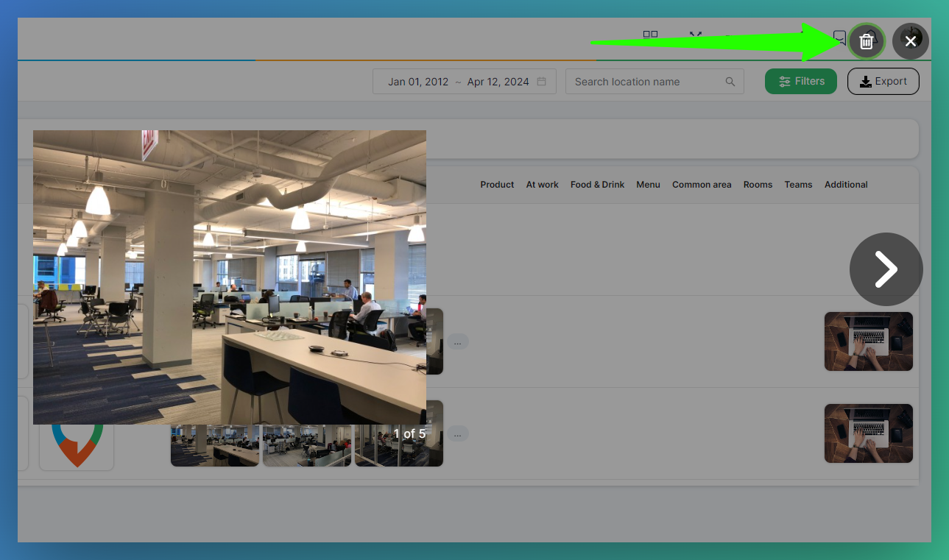Screen dimensions: 949x560
Task: Open the upper laptop keyboard thumbnail
Action: click(x=869, y=341)
